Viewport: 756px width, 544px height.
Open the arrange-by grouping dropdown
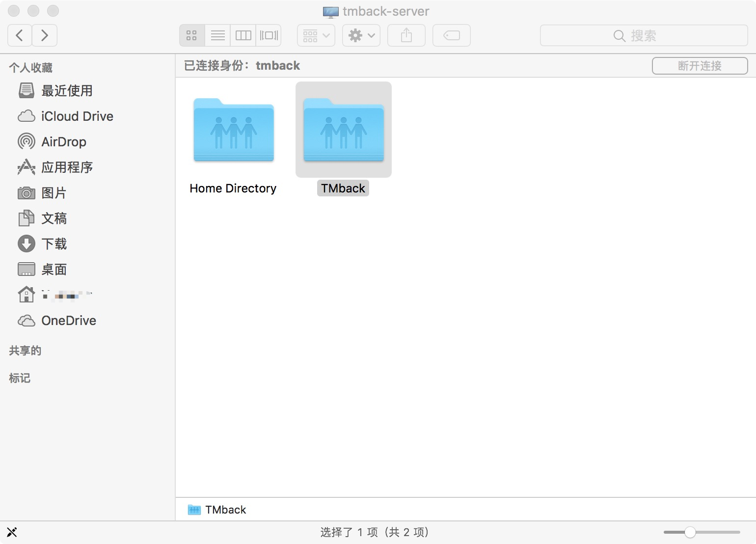(316, 35)
